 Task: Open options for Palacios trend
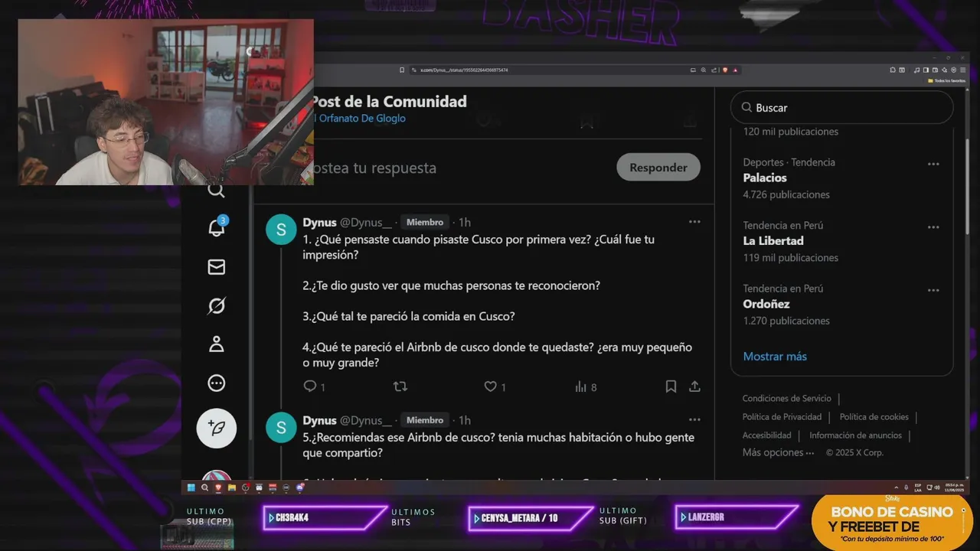pos(933,164)
